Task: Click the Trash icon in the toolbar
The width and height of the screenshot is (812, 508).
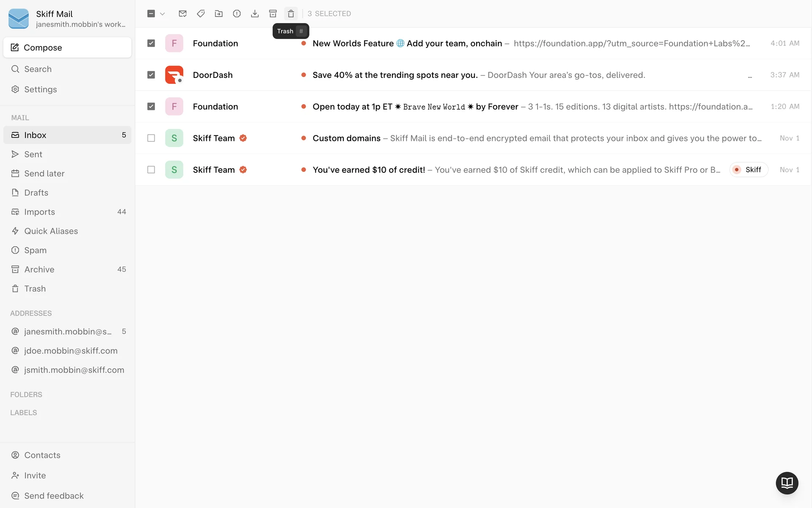Action: pyautogui.click(x=291, y=14)
